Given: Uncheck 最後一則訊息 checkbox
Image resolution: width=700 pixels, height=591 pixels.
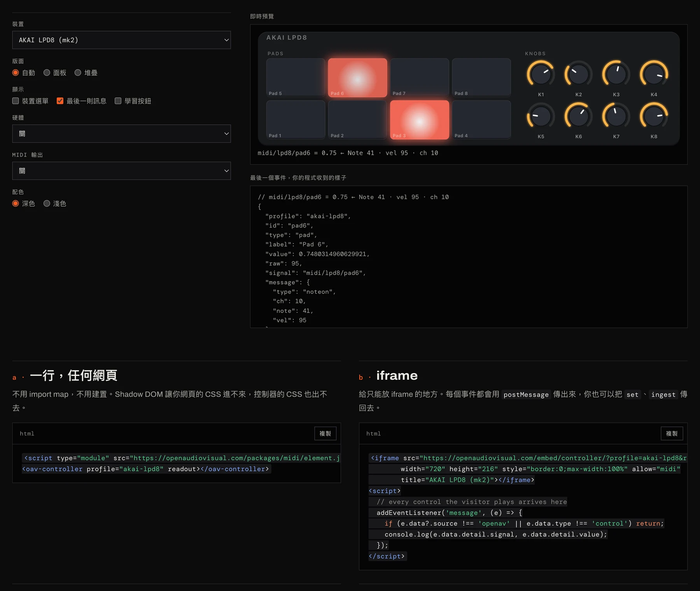Looking at the screenshot, I should tap(60, 101).
